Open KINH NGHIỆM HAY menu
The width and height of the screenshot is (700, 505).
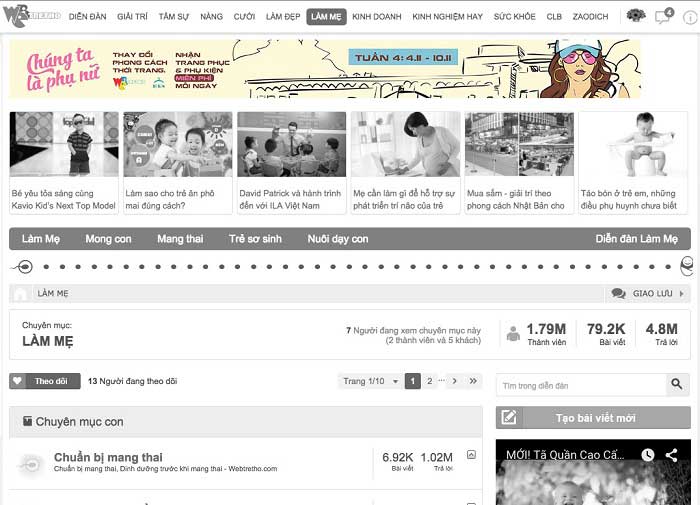click(x=447, y=17)
